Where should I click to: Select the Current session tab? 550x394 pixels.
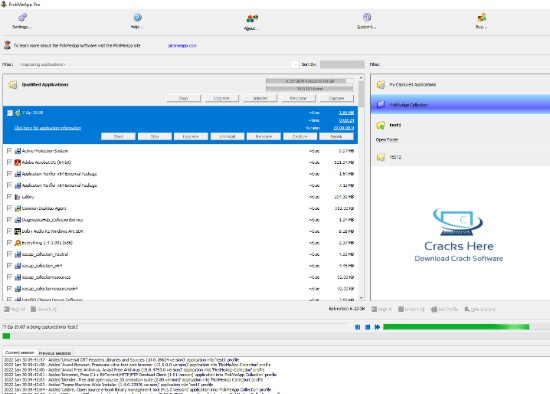pyautogui.click(x=20, y=353)
